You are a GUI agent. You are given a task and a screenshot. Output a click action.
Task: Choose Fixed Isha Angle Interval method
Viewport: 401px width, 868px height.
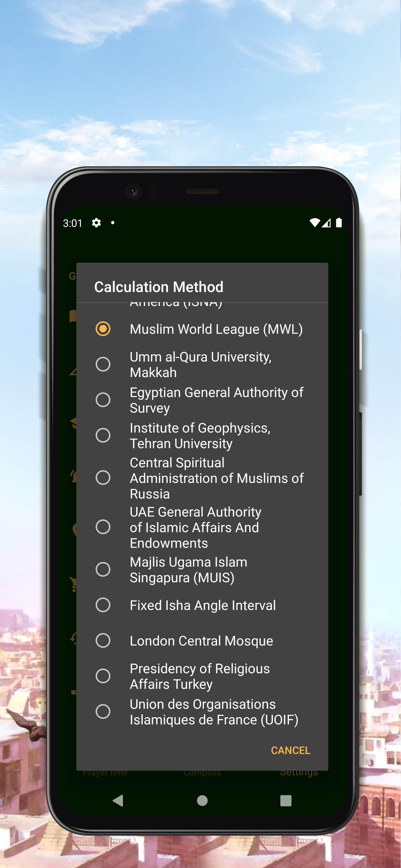(202, 605)
